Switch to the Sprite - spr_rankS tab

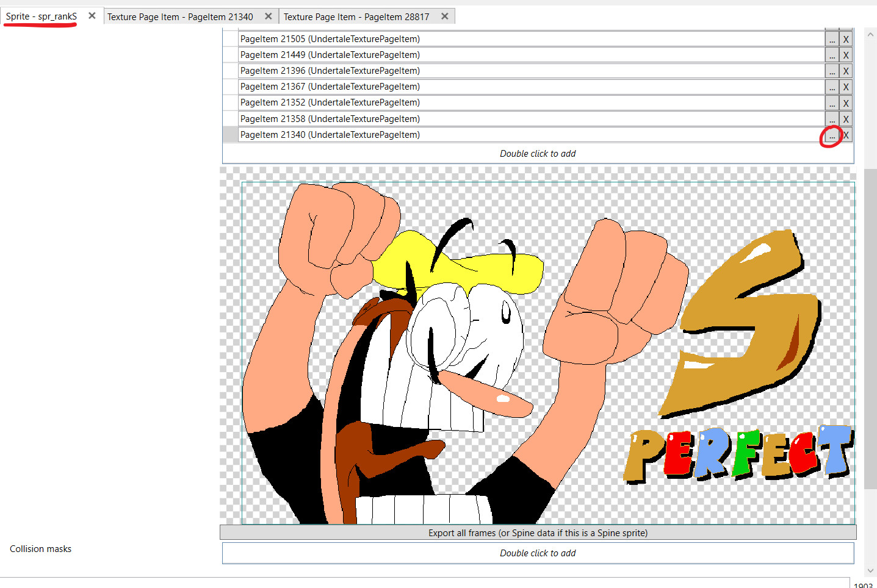pos(42,16)
